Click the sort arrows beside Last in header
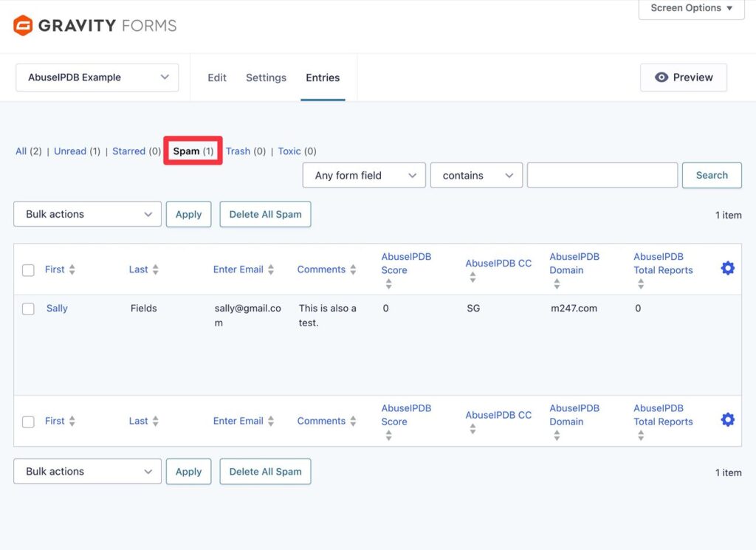This screenshot has height=550, width=756. [x=155, y=269]
